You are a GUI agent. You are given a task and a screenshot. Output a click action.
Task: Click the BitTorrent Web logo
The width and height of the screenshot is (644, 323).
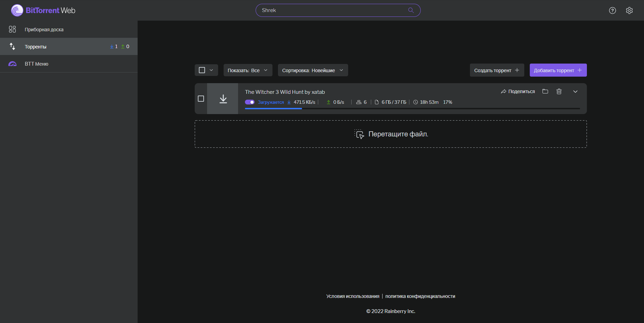(x=43, y=10)
